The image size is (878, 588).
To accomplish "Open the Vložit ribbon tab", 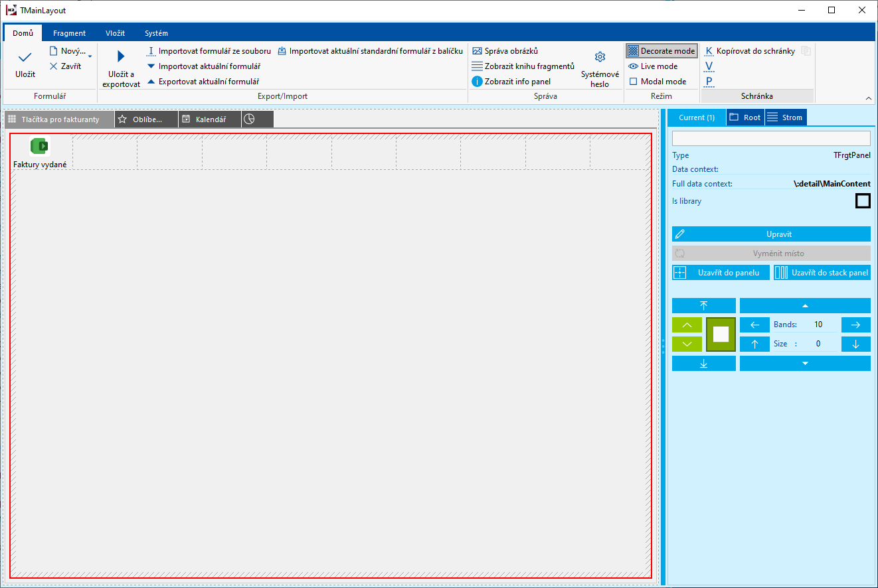I will pyautogui.click(x=116, y=33).
